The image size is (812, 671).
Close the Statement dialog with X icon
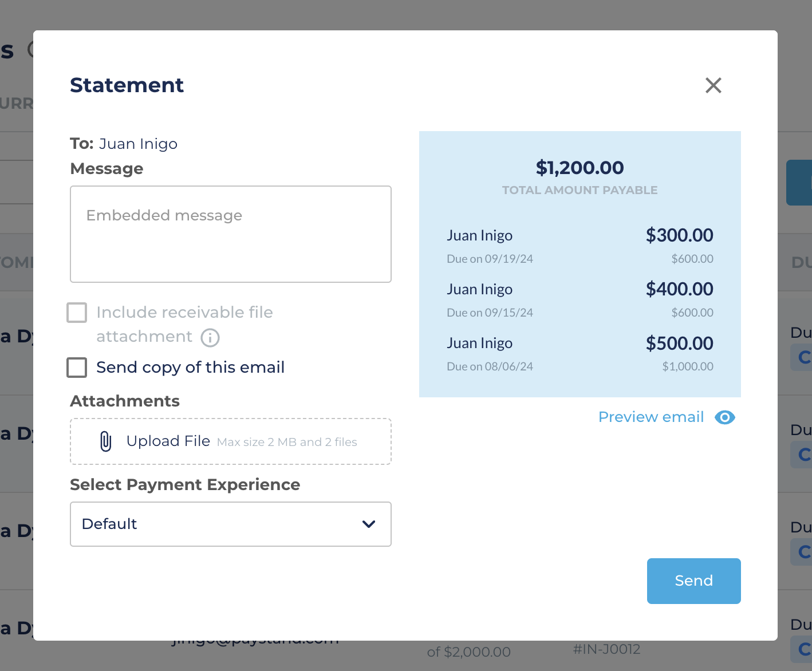713,85
